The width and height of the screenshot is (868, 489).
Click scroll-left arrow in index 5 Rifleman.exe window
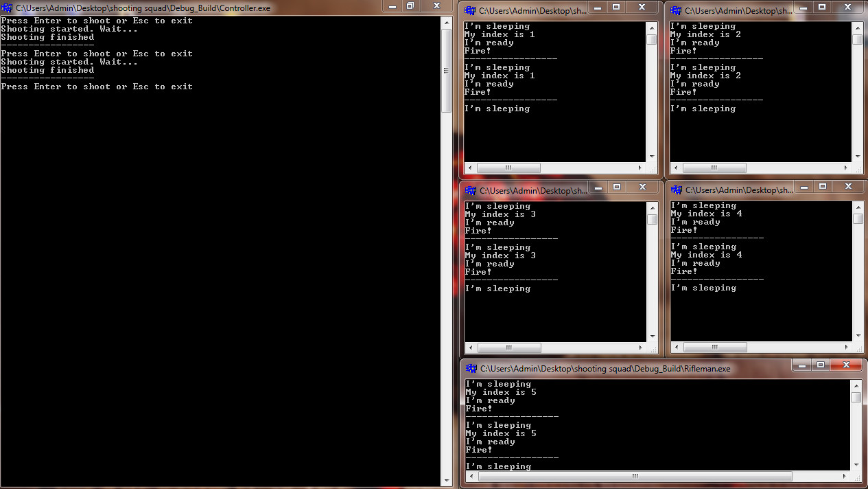click(472, 476)
